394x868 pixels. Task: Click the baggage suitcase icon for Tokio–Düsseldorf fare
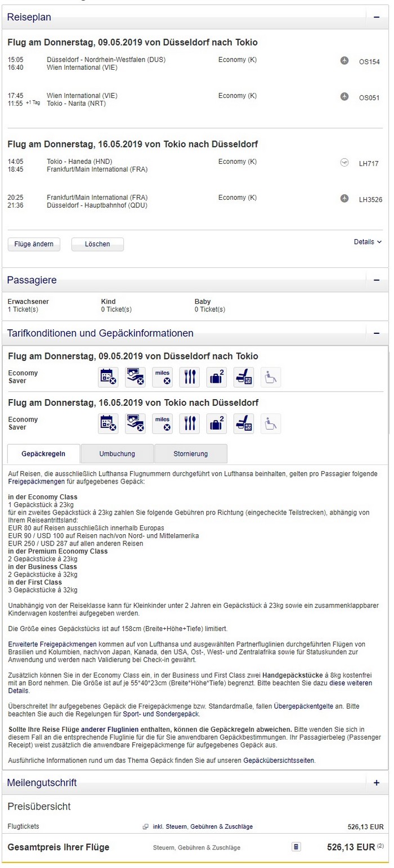click(217, 423)
